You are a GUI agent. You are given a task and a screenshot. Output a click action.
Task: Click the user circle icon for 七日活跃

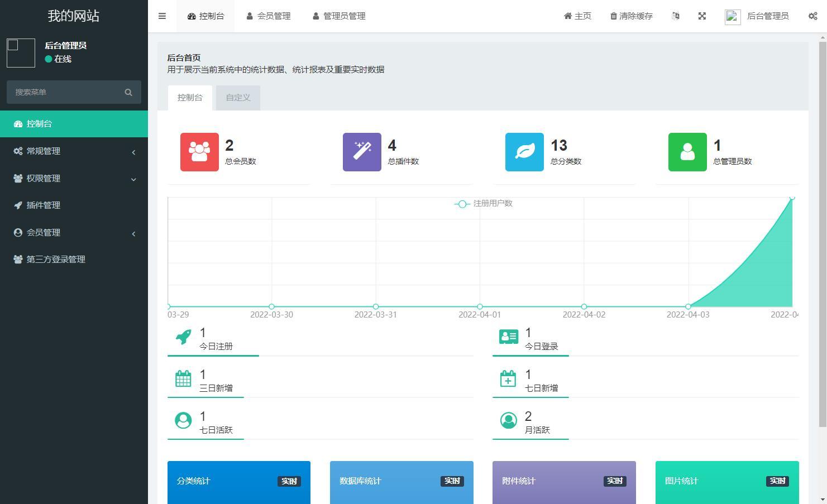click(183, 420)
